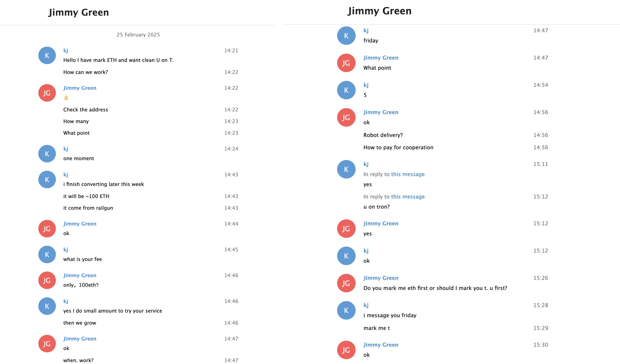This screenshot has width=620, height=364.
Task: Click the date label '25 February 2025'
Action: pos(138,35)
